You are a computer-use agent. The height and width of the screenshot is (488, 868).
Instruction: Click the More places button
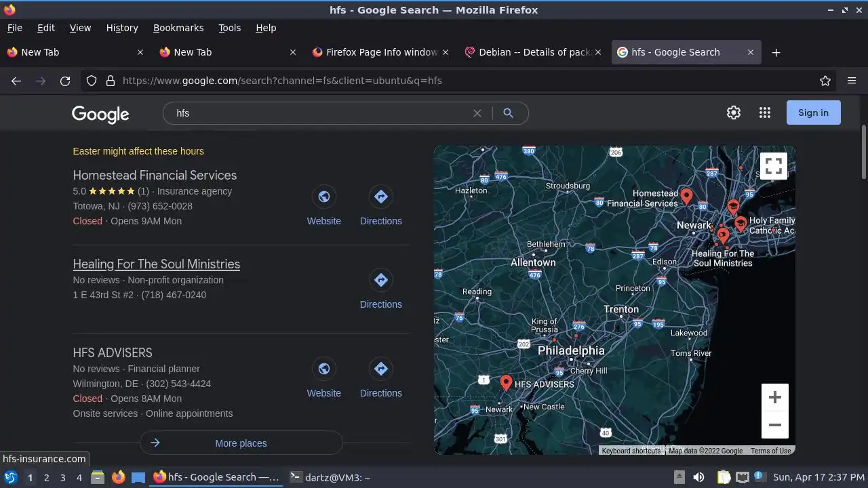click(x=241, y=443)
